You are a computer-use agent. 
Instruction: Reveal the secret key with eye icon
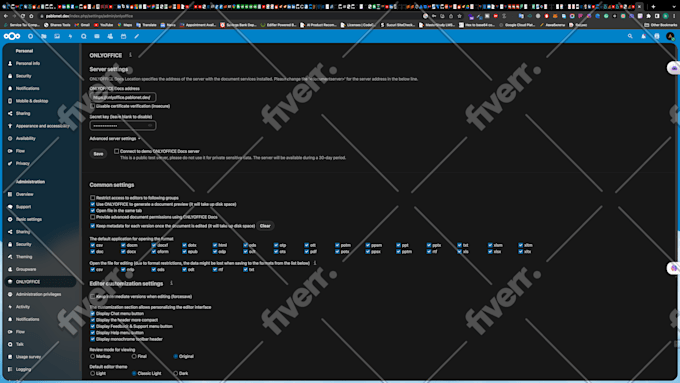(x=150, y=126)
